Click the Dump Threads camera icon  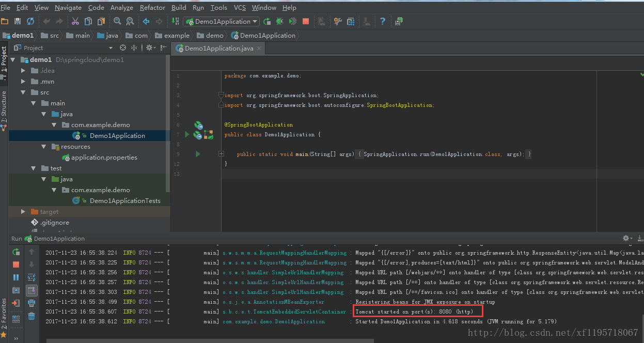16,290
